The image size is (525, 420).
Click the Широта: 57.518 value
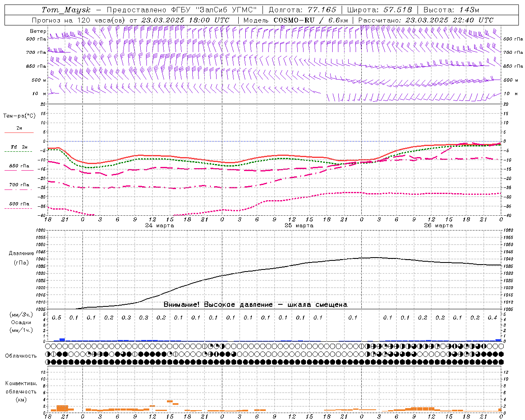379,10
